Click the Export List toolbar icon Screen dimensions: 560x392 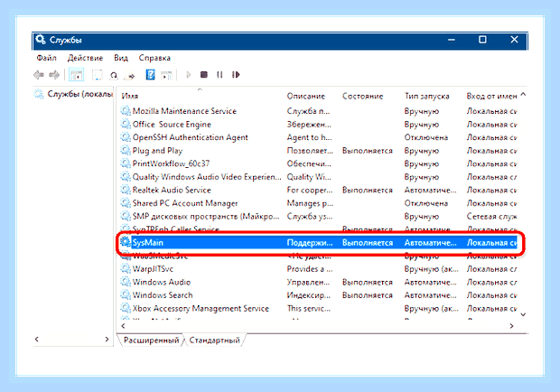point(130,75)
